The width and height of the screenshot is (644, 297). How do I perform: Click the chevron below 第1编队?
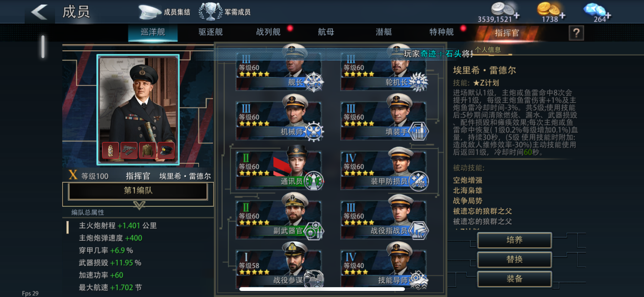click(x=139, y=205)
